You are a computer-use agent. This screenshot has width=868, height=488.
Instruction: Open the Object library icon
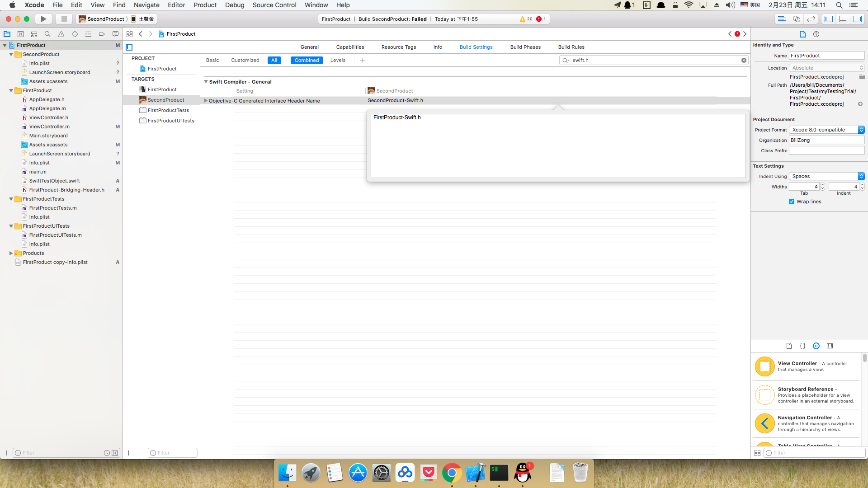point(816,346)
